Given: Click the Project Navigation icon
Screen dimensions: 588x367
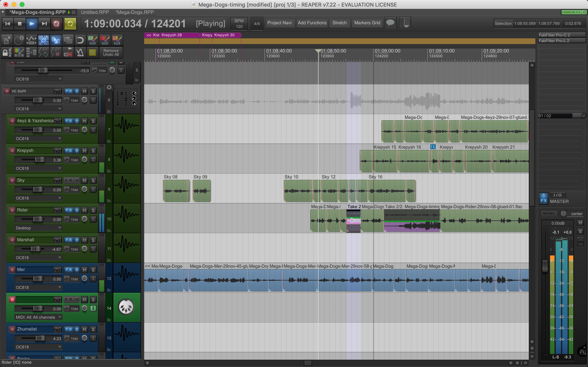Looking at the screenshot, I should click(279, 22).
